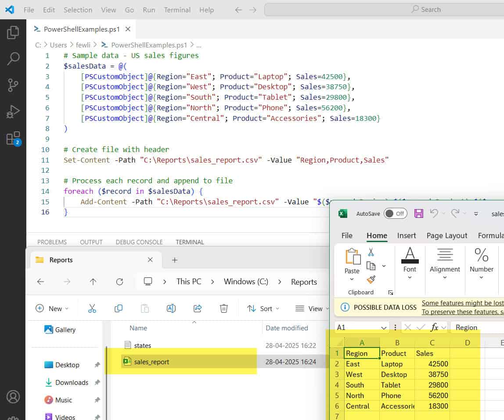This screenshot has height=420, width=504.
Task: Click Excel Save icon
Action: click(x=418, y=213)
